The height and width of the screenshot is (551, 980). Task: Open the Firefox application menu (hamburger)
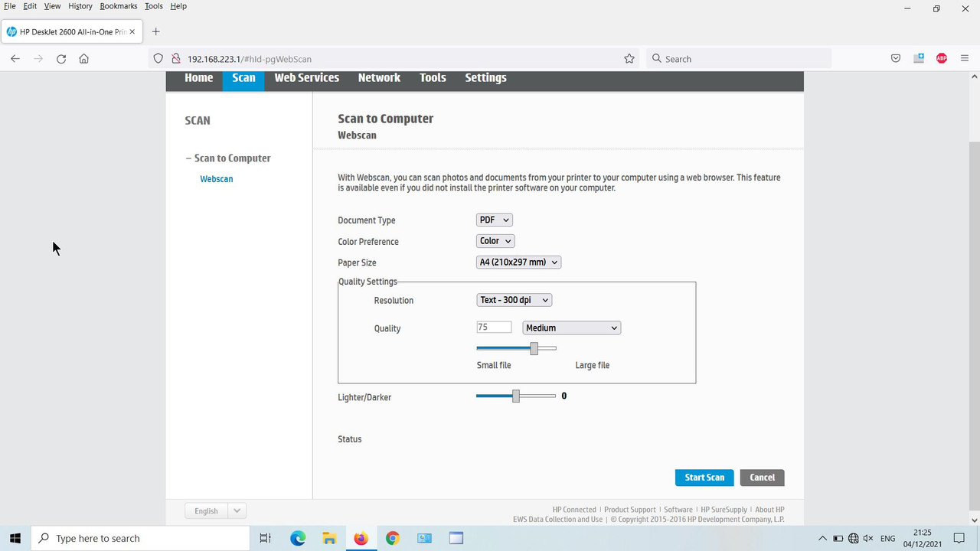(965, 59)
